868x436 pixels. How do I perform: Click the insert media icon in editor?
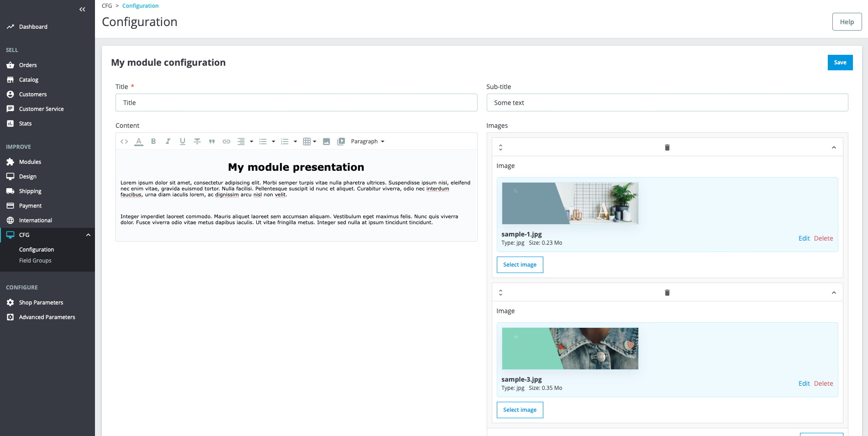pos(341,142)
